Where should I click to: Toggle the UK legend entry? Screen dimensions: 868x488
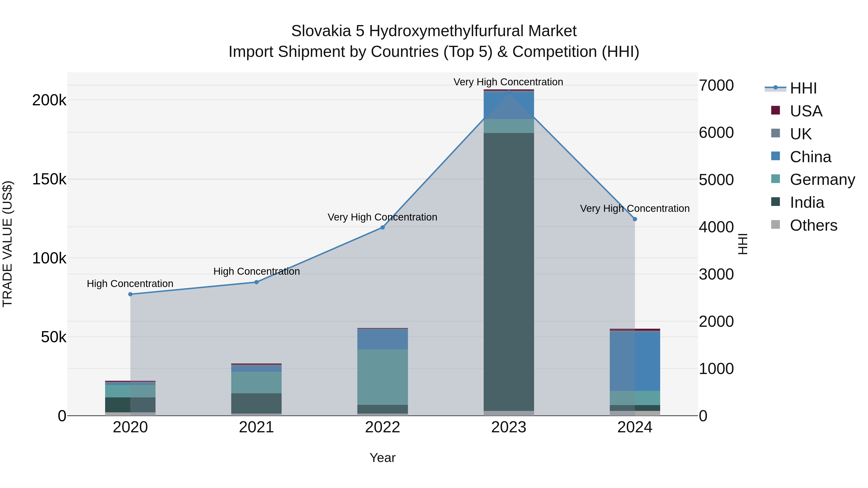coord(791,134)
